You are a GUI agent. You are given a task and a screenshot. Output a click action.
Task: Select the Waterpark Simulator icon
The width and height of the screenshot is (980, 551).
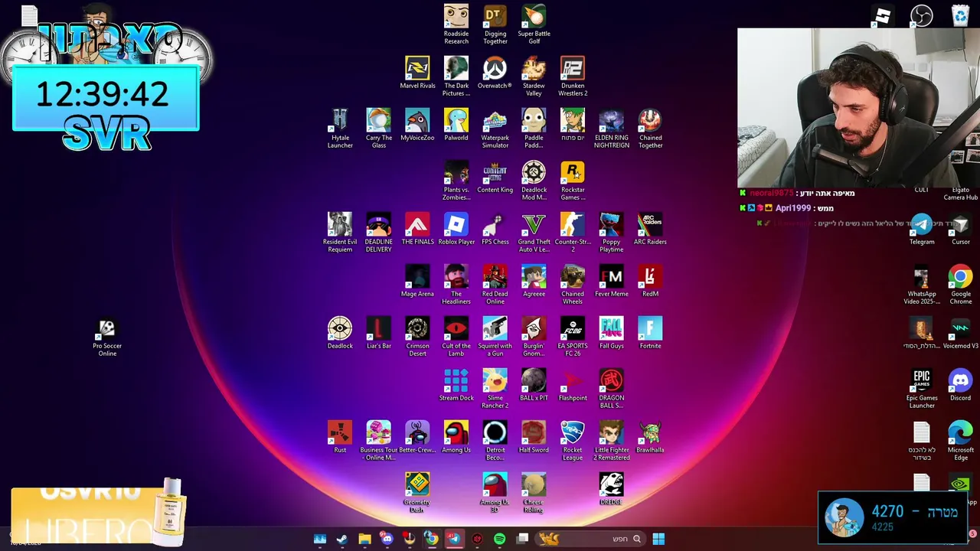(x=495, y=129)
